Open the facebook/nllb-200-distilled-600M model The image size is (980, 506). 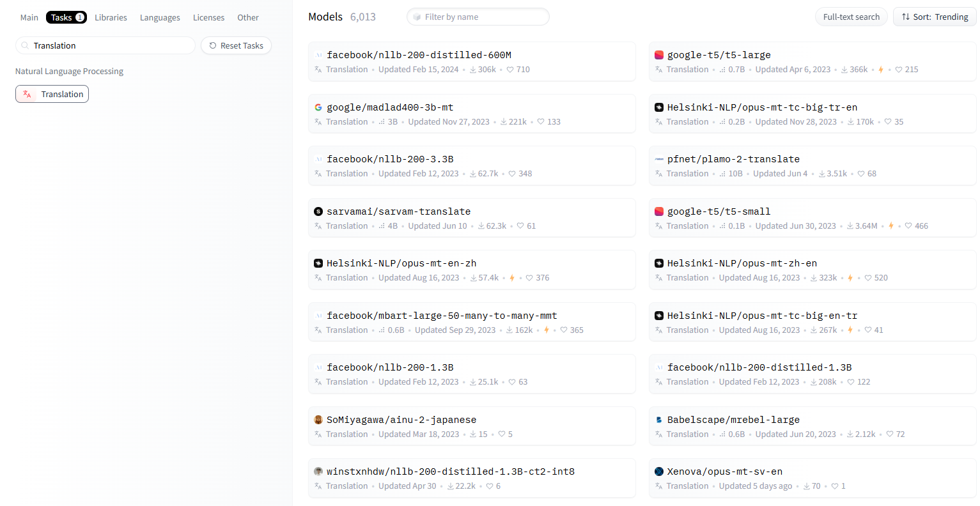472,62
